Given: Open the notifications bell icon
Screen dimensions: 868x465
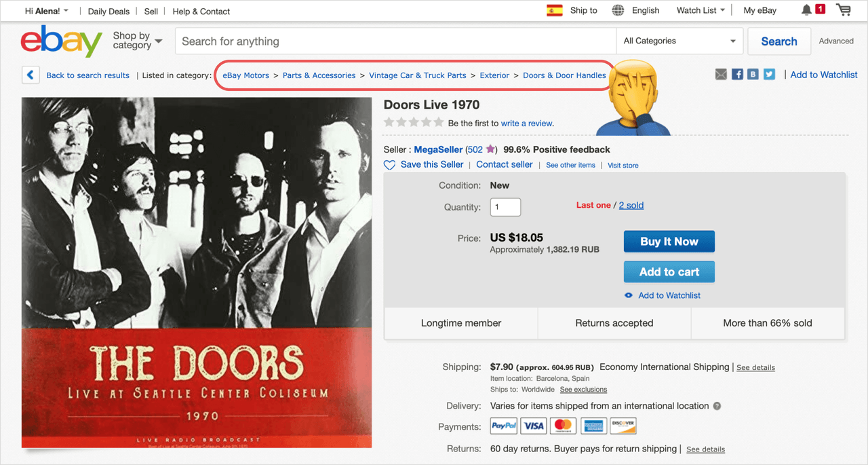Looking at the screenshot, I should click(x=806, y=10).
